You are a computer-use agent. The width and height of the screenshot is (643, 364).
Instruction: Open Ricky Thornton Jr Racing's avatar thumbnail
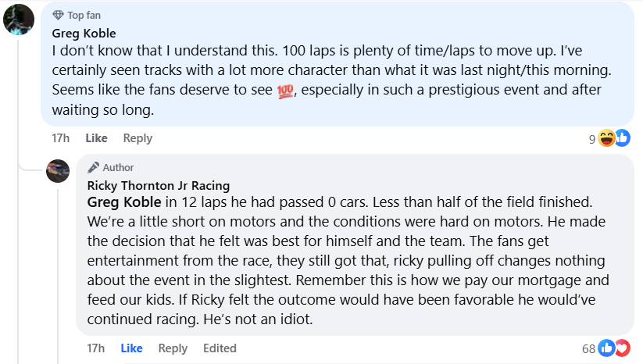(x=58, y=170)
